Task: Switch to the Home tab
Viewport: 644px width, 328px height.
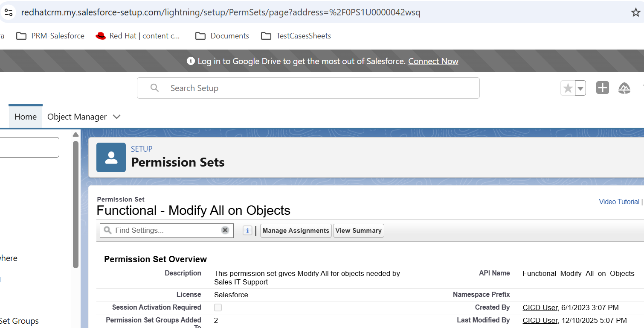Action: (x=26, y=117)
